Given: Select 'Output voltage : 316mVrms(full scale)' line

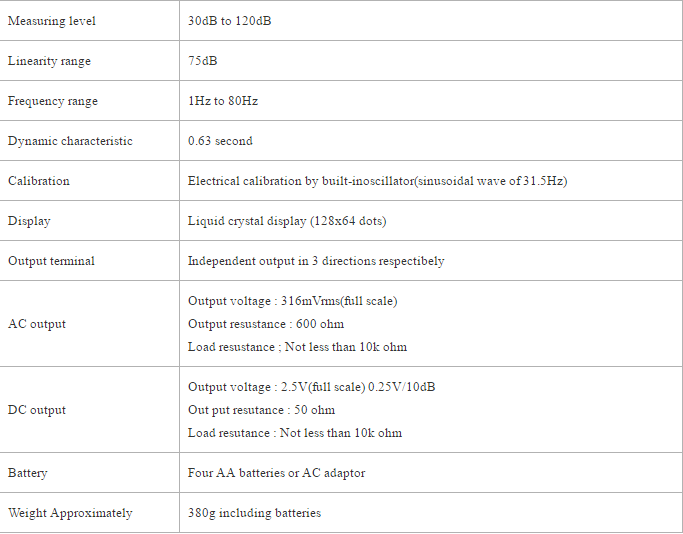Looking at the screenshot, I should coord(293,301).
